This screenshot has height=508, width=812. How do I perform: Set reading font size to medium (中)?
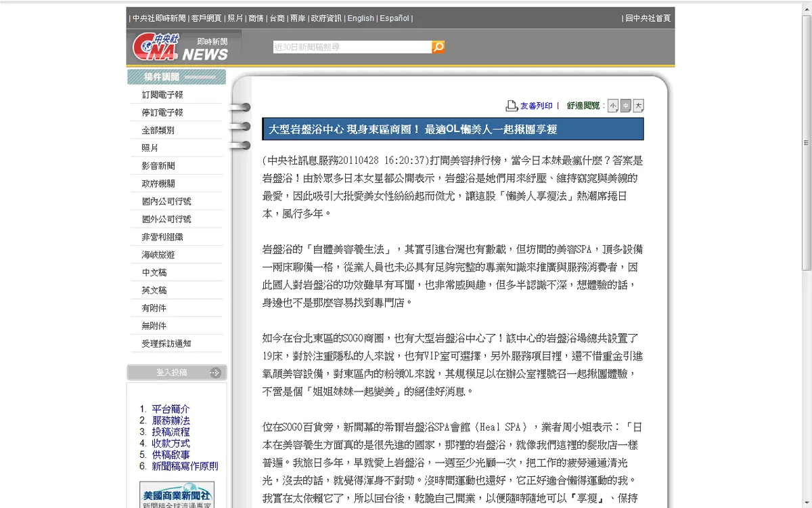(x=625, y=106)
